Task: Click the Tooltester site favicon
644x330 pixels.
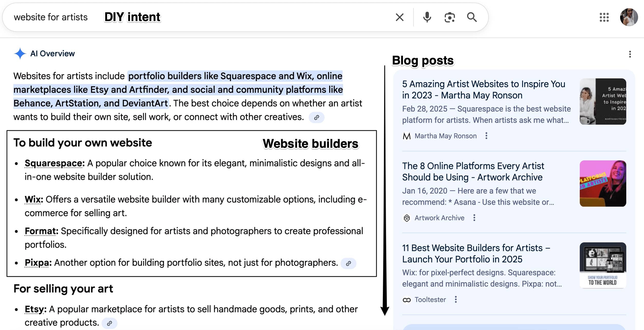Action: (x=407, y=300)
